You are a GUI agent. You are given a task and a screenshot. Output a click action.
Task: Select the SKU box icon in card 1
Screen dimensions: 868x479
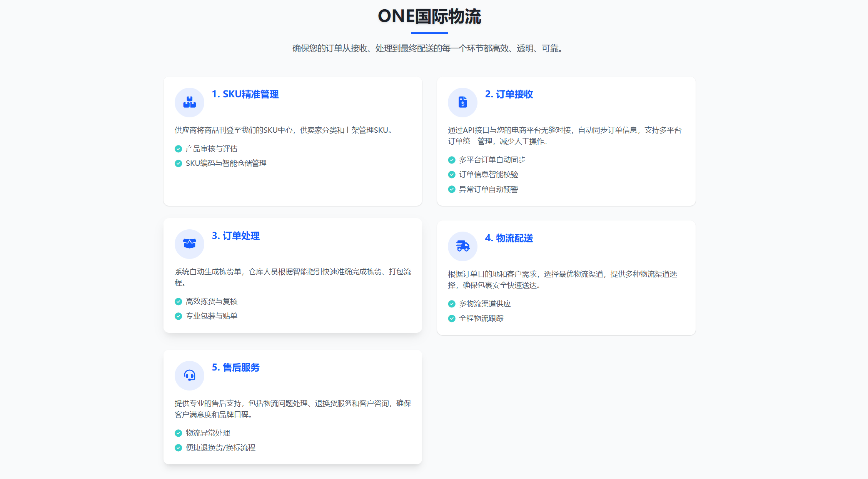(x=189, y=102)
